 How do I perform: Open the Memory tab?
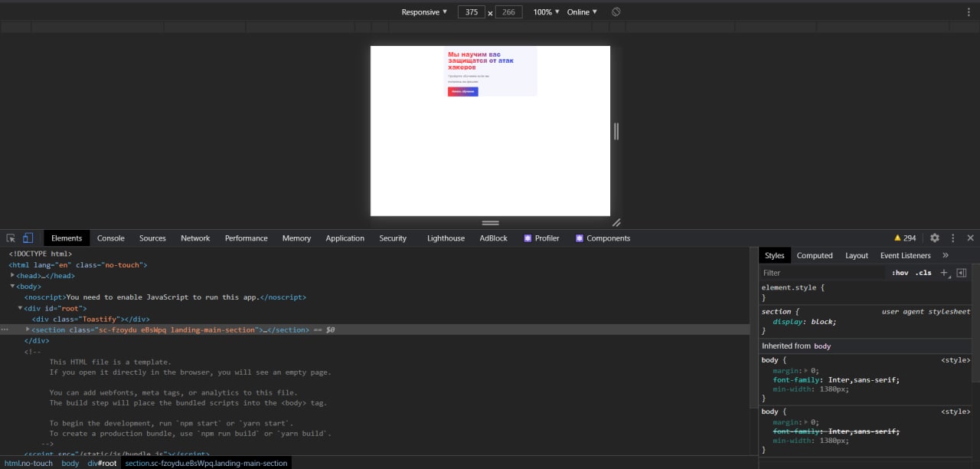click(x=296, y=238)
